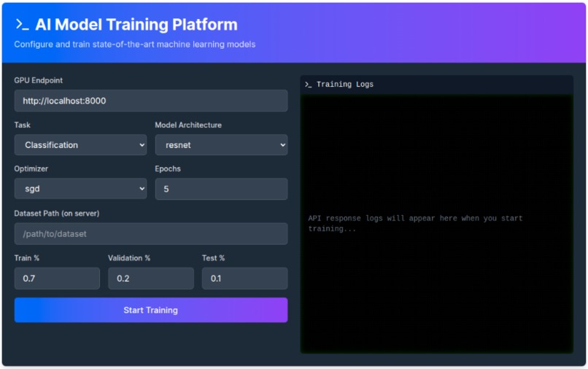Click the 'Configure and train state-of-the-art' subtitle
588x369 pixels.
(135, 44)
